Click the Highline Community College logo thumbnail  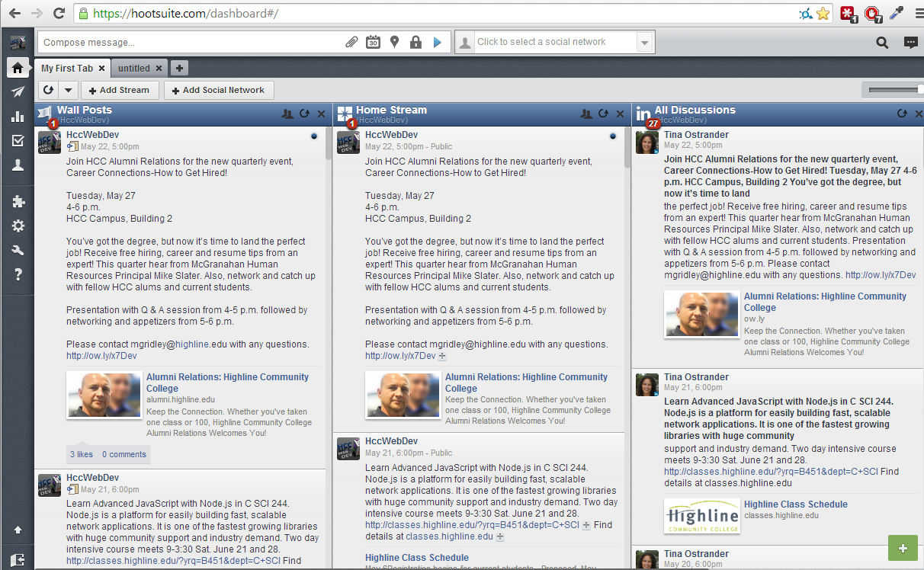pos(701,516)
